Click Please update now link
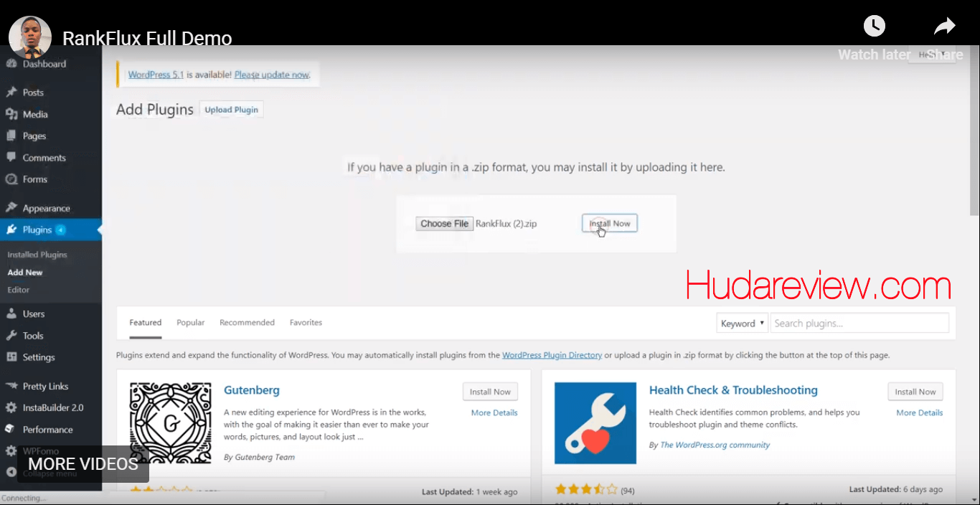The width and height of the screenshot is (980, 505). click(272, 75)
